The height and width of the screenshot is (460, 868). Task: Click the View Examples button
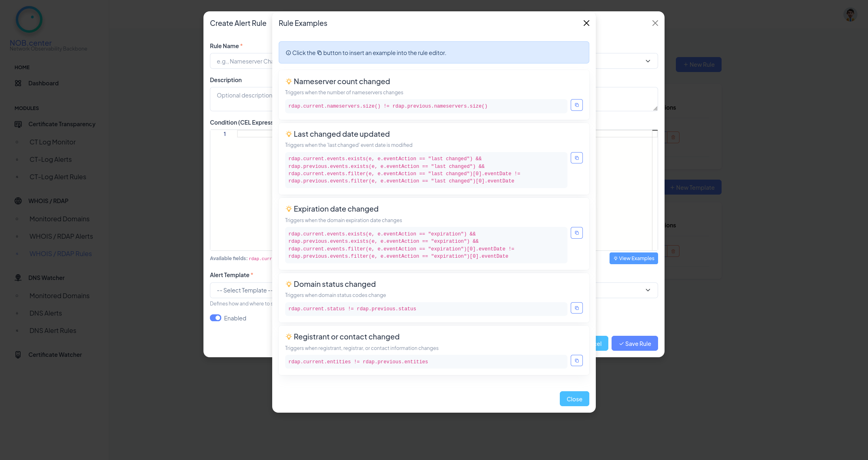pyautogui.click(x=633, y=259)
